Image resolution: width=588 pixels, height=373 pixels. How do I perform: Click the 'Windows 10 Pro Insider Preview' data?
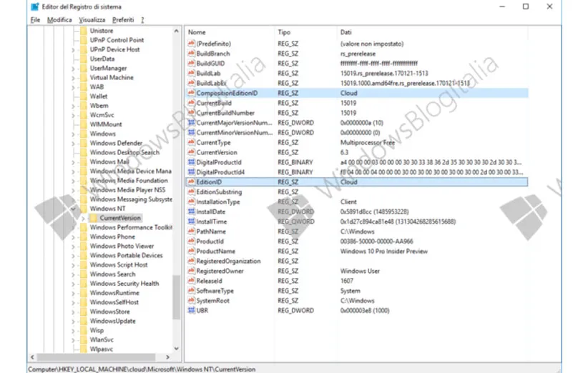click(384, 252)
